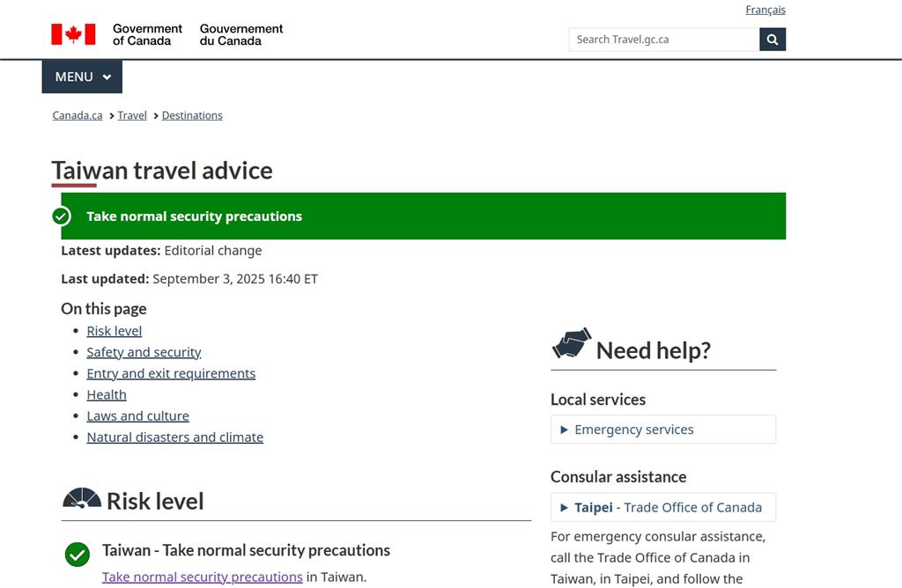Click the magnifying glass search button
This screenshot has width=902, height=588.
click(x=773, y=40)
